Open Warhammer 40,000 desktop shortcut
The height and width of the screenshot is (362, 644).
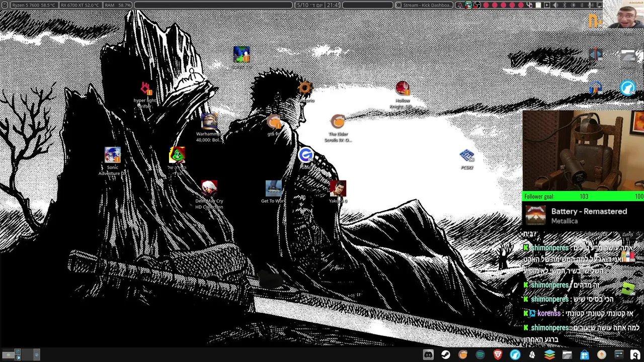click(209, 127)
